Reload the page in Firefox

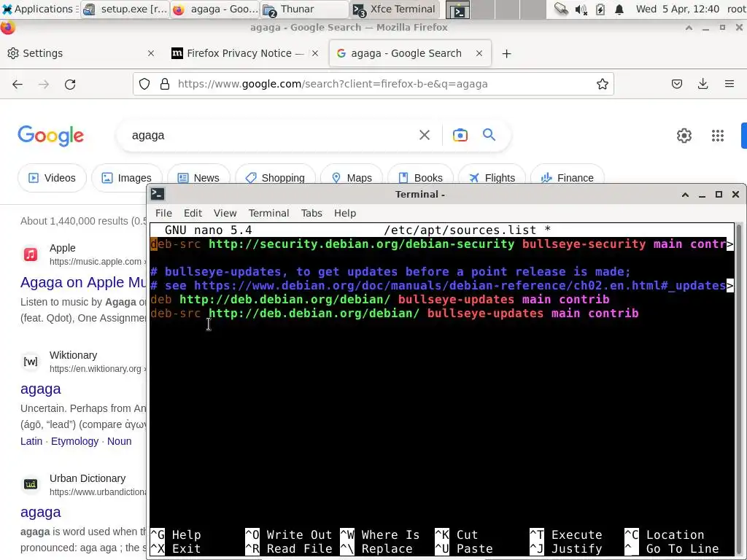coord(70,85)
